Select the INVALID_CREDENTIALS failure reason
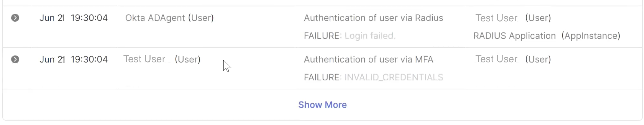Viewport: 644px width, 125px height. pos(394,77)
